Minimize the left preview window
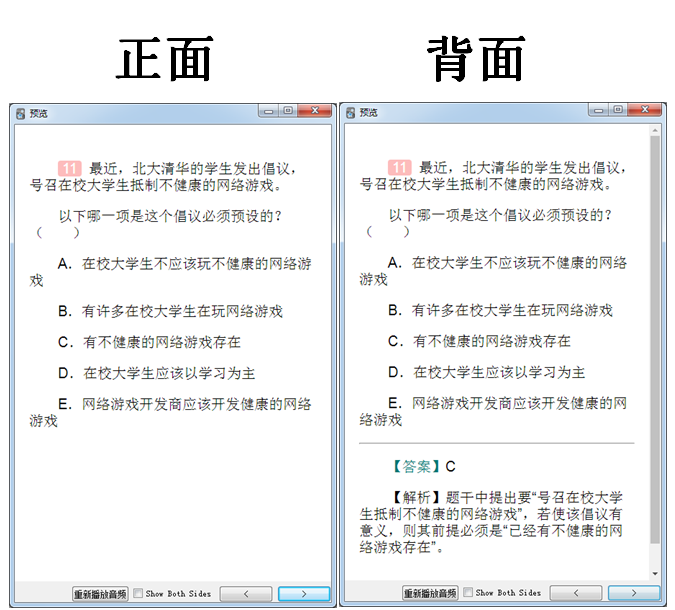This screenshot has width=675, height=610. 269,111
